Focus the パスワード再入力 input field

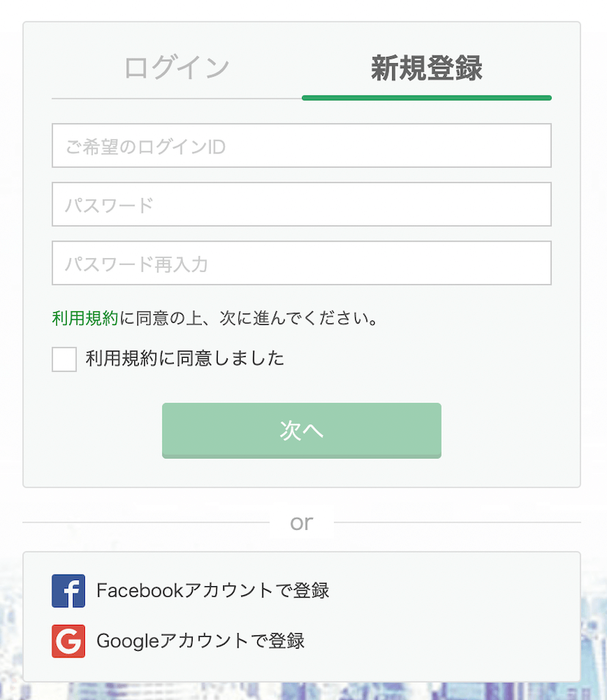(x=301, y=263)
